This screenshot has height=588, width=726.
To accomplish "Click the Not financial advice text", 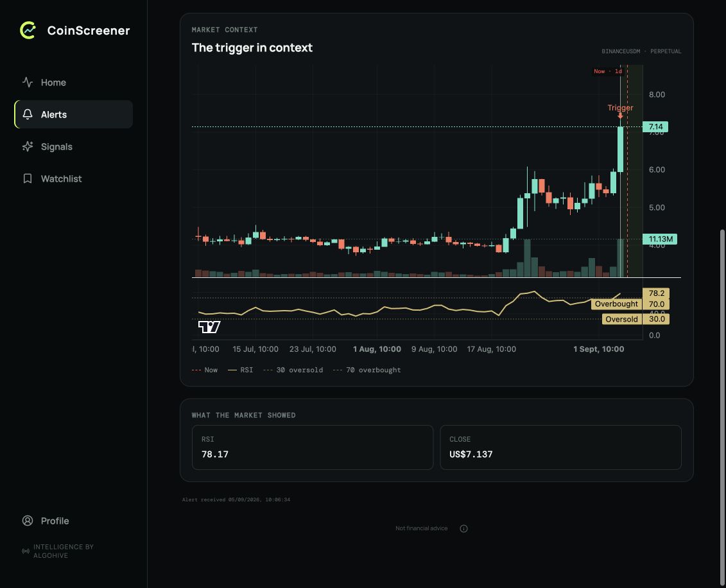I will click(421, 528).
